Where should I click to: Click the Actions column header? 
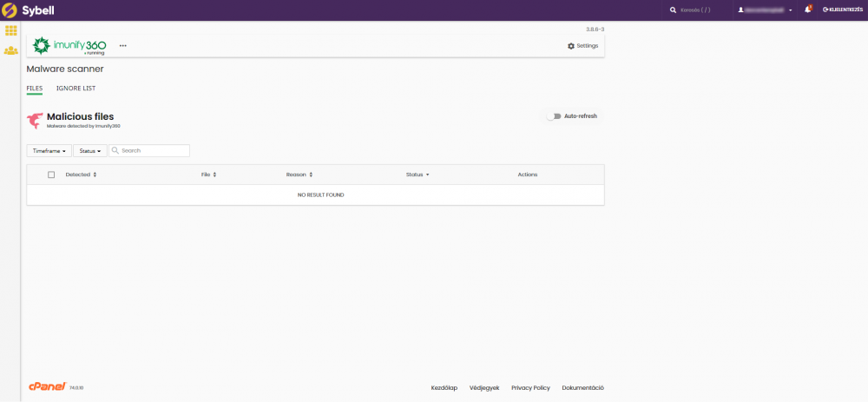(x=528, y=175)
